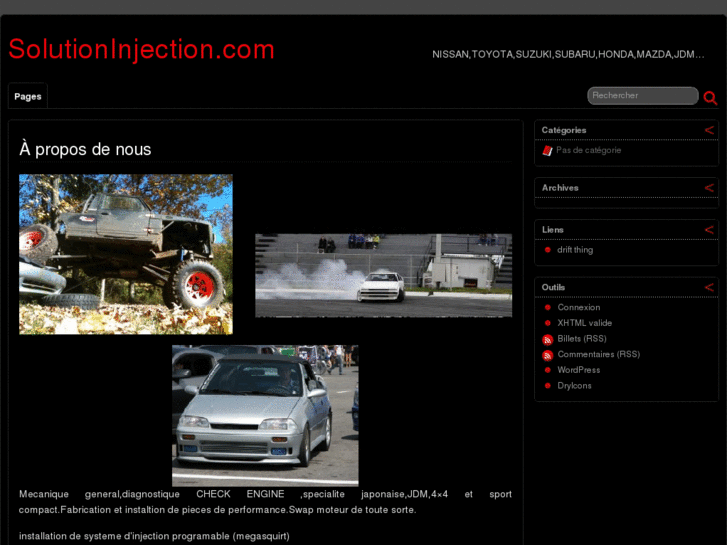The image size is (727, 545).
Task: Click the red bullet beside XHTML valide
Action: click(x=548, y=323)
